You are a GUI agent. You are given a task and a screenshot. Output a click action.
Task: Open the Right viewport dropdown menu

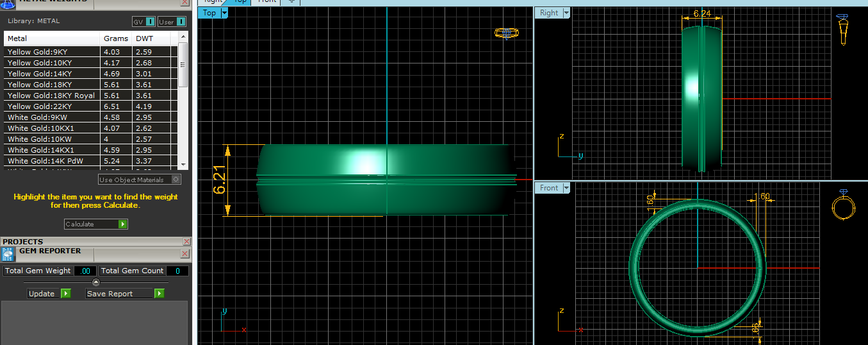(566, 13)
